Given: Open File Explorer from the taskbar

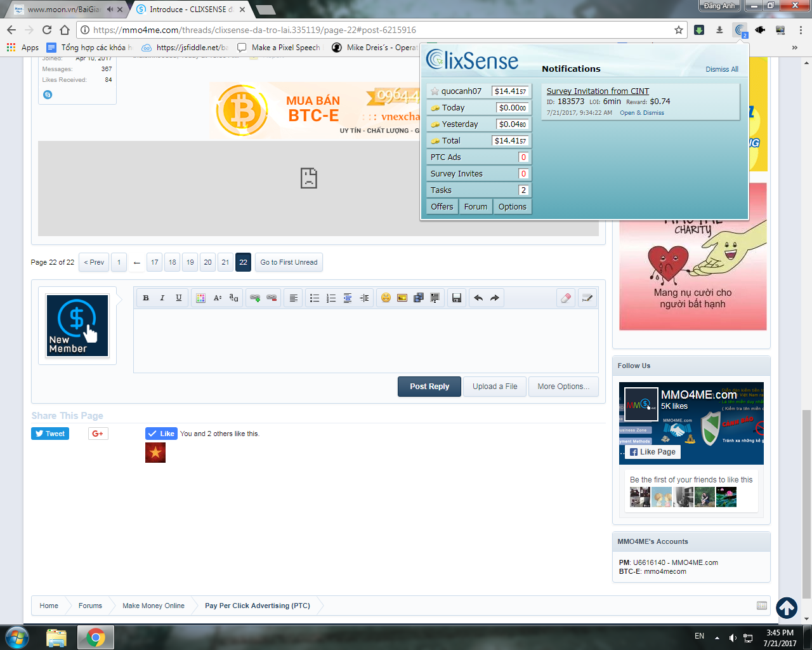Looking at the screenshot, I should [56, 637].
